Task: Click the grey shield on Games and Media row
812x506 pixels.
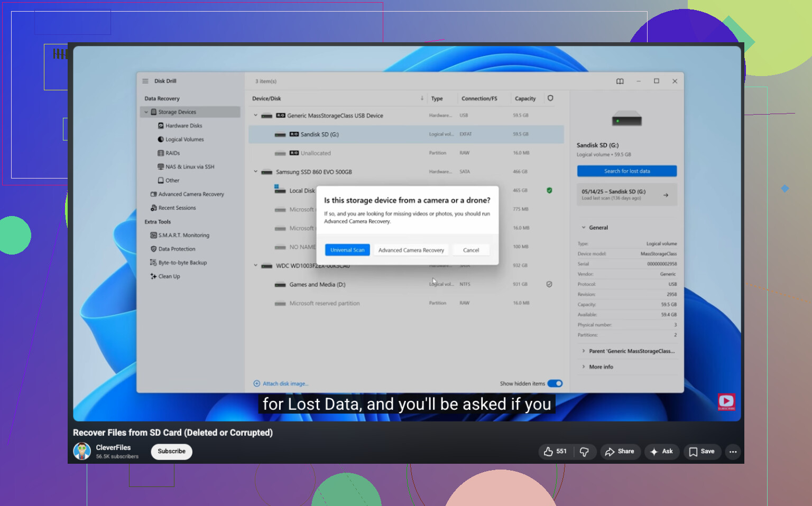Action: tap(549, 284)
